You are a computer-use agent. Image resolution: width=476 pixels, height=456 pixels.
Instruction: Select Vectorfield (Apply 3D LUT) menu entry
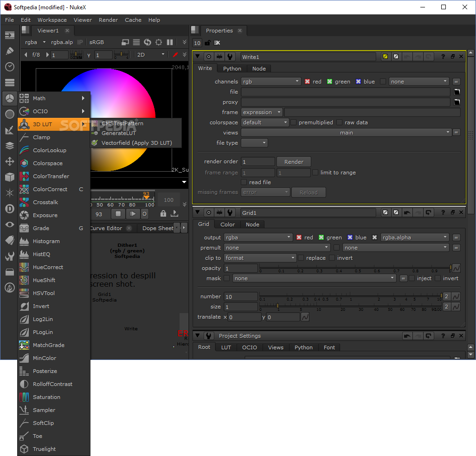click(x=135, y=143)
